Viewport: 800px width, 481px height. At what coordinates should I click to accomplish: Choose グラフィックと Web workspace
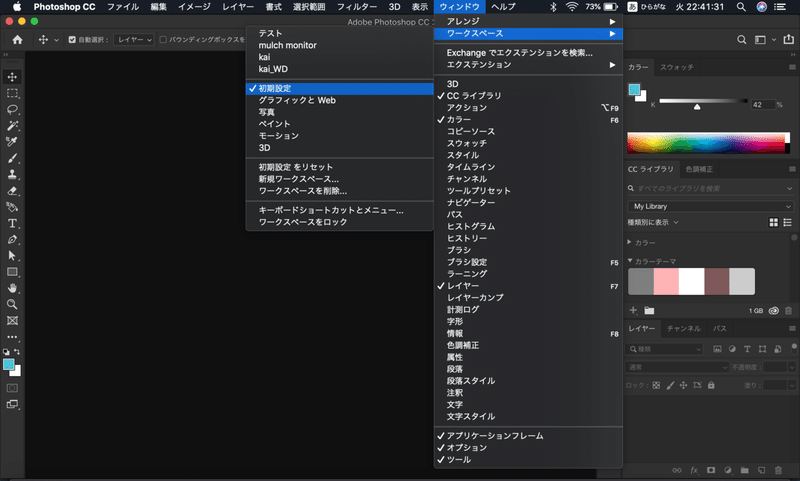coord(339,100)
